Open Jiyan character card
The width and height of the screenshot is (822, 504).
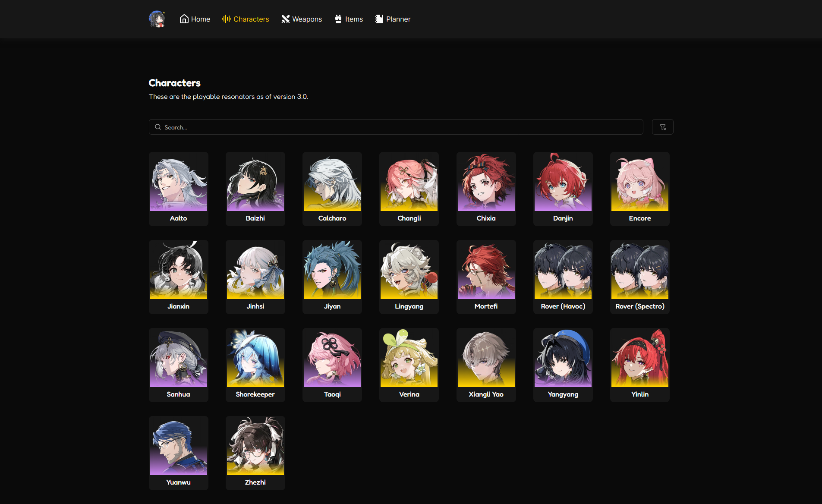[332, 277]
